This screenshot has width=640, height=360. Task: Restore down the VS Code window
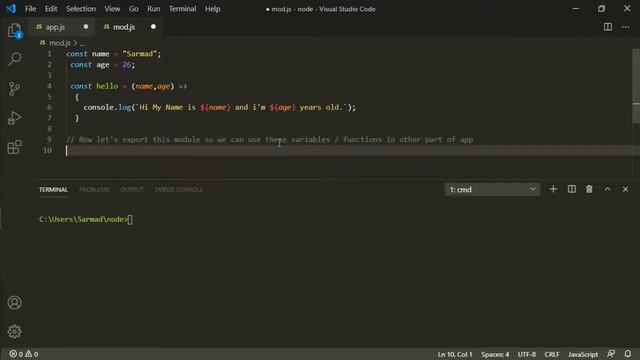601,9
